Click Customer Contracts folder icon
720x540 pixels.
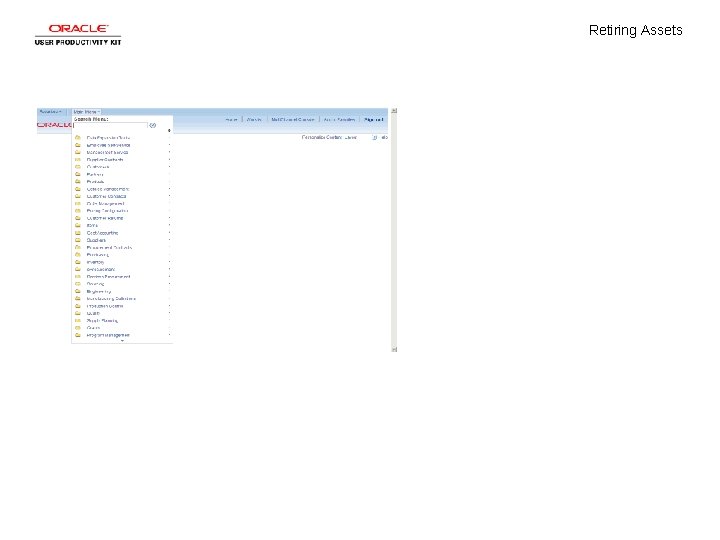pyautogui.click(x=78, y=197)
